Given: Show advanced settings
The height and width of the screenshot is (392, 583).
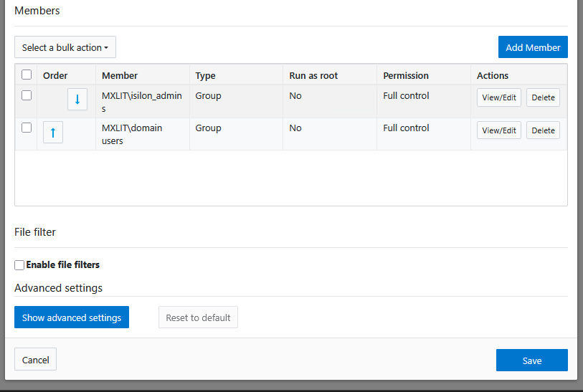Looking at the screenshot, I should (72, 317).
